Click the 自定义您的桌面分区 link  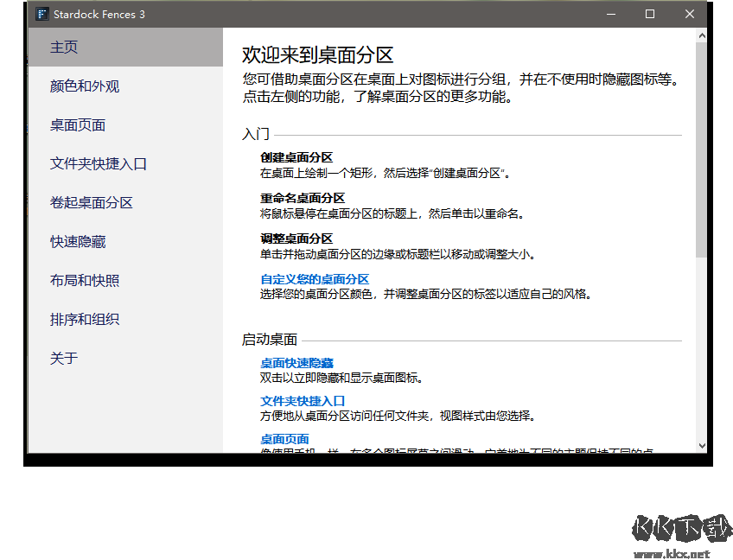click(315, 279)
